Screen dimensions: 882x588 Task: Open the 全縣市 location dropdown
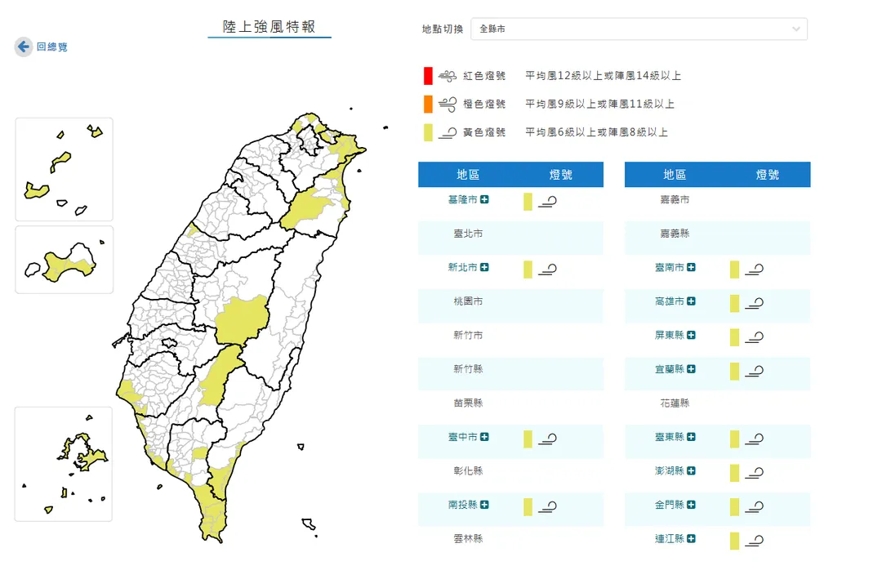639,29
